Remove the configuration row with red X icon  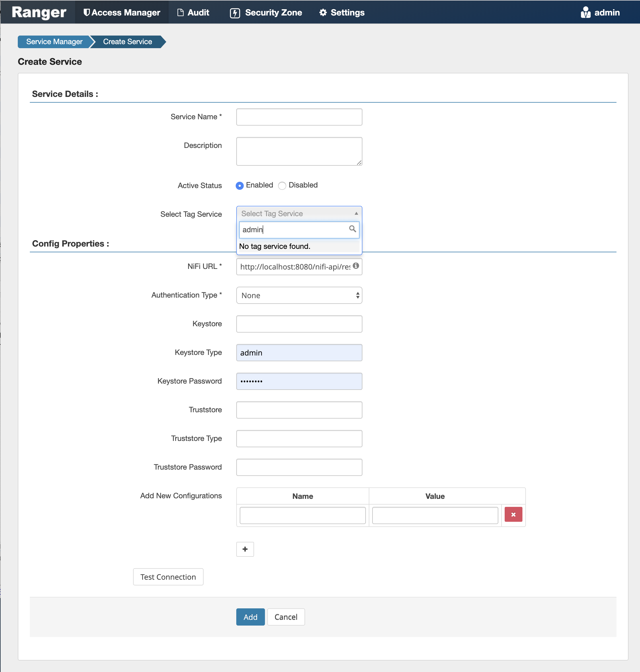514,514
